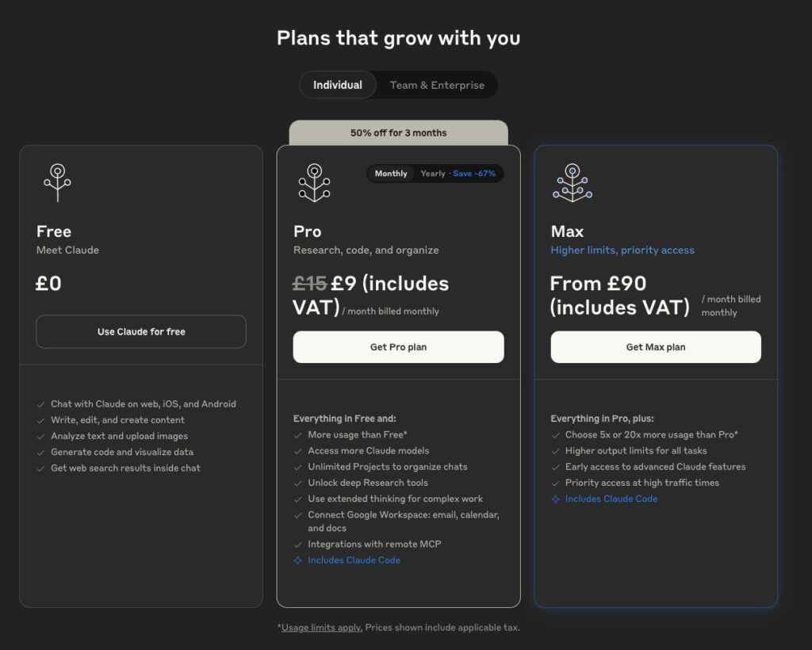
Task: Click the 'Get Pro plan' button
Action: (x=398, y=347)
